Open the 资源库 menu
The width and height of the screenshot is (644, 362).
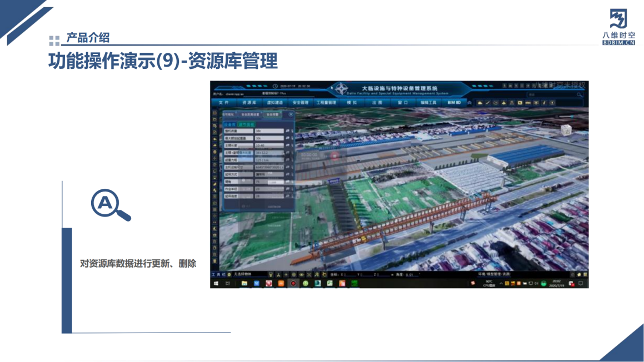tap(249, 103)
